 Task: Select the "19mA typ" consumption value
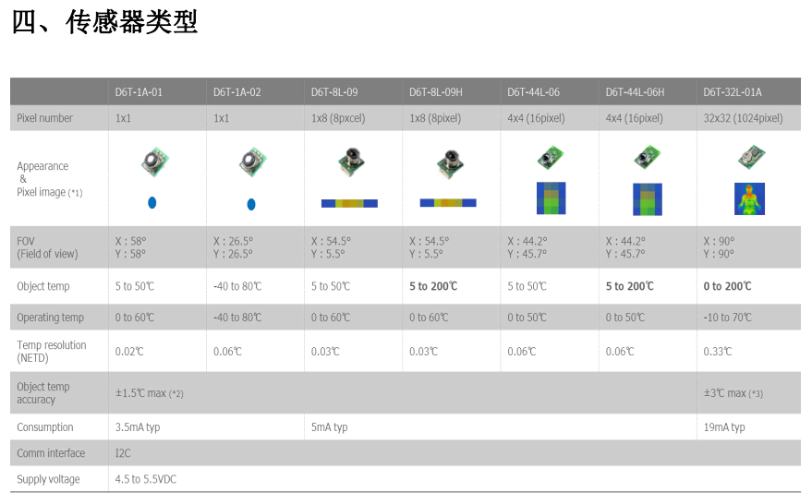tap(724, 427)
